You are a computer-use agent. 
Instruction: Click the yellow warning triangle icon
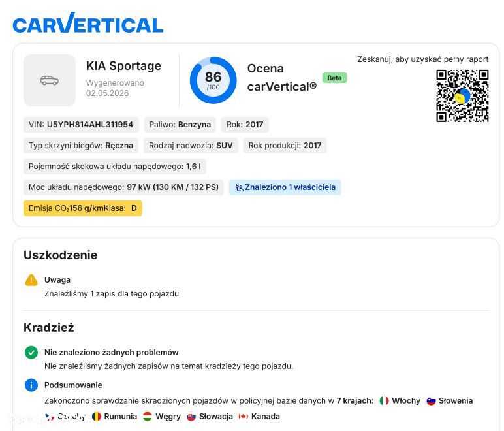(31, 280)
